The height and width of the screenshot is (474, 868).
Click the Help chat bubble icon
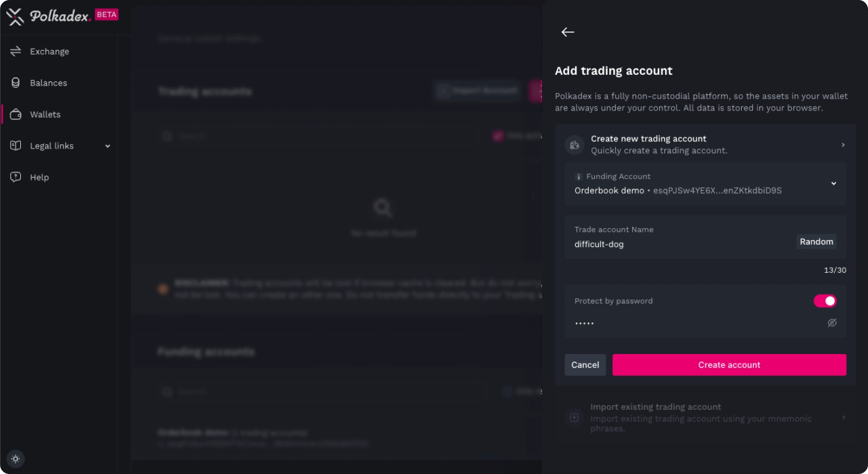(15, 177)
